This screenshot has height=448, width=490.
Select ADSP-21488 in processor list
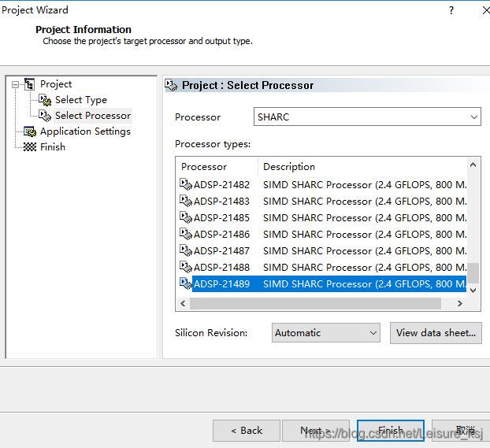point(221,268)
